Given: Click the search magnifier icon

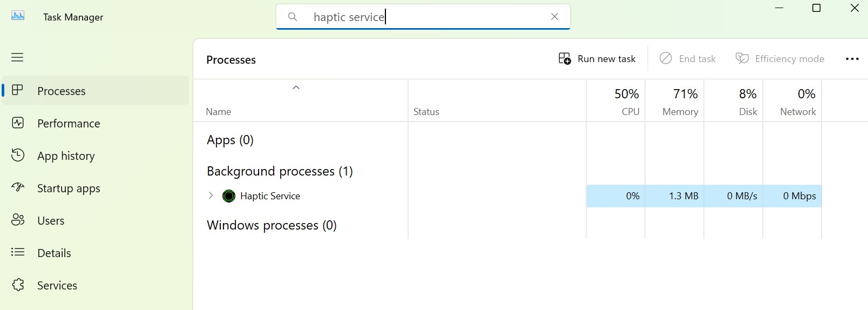Looking at the screenshot, I should (293, 17).
